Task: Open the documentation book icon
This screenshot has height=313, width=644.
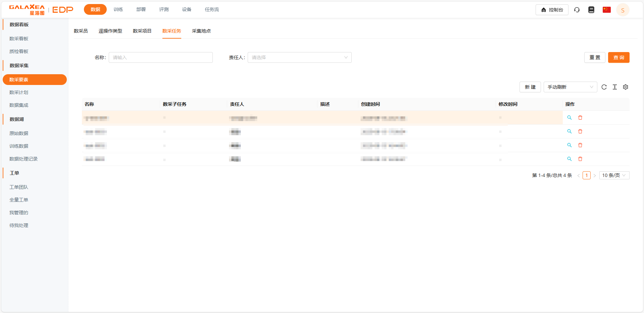Action: pos(591,10)
